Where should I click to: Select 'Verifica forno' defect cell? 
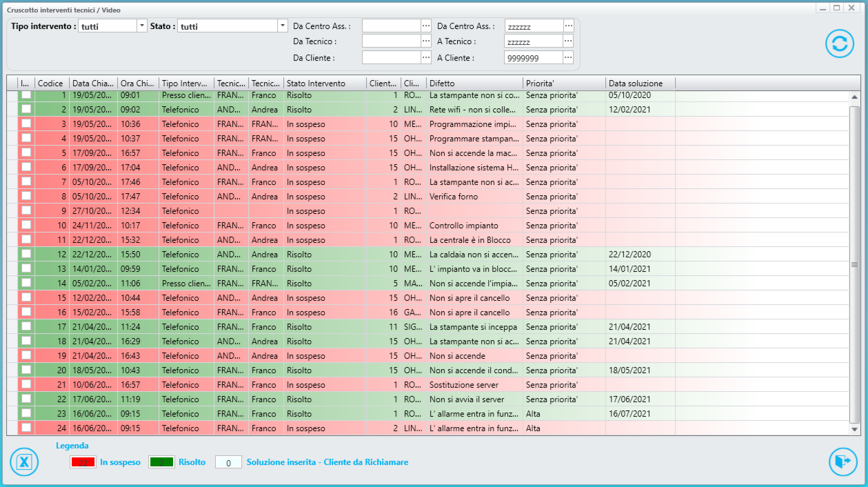point(474,196)
